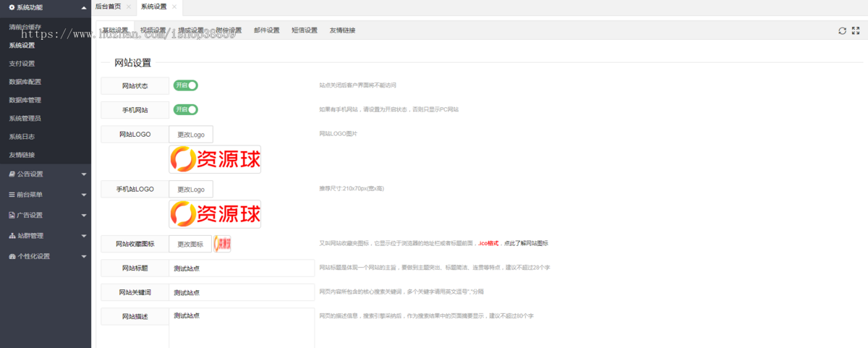The image size is (868, 348).
Task: Close the 系统设置 tab
Action: [x=174, y=7]
